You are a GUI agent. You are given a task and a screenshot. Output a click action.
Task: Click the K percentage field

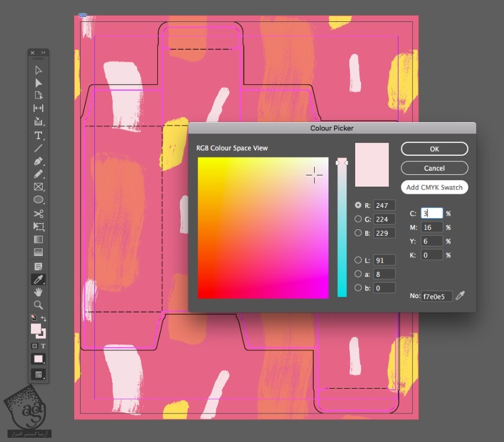click(432, 255)
